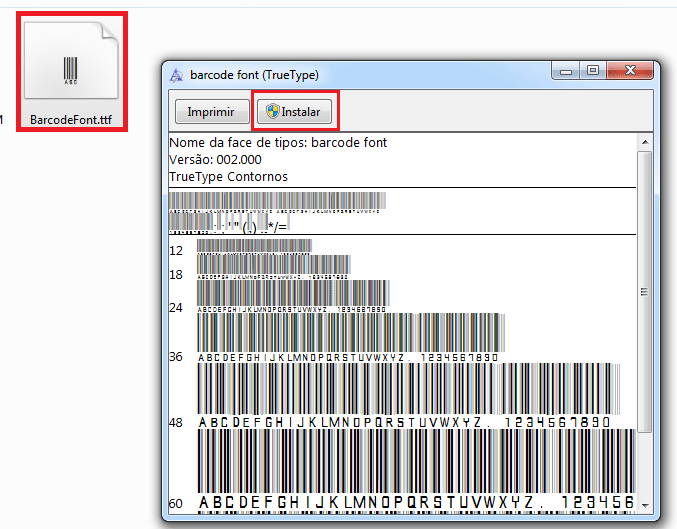Maximize the barcode font window
Viewport: 677px width, 529px height.
click(x=593, y=71)
